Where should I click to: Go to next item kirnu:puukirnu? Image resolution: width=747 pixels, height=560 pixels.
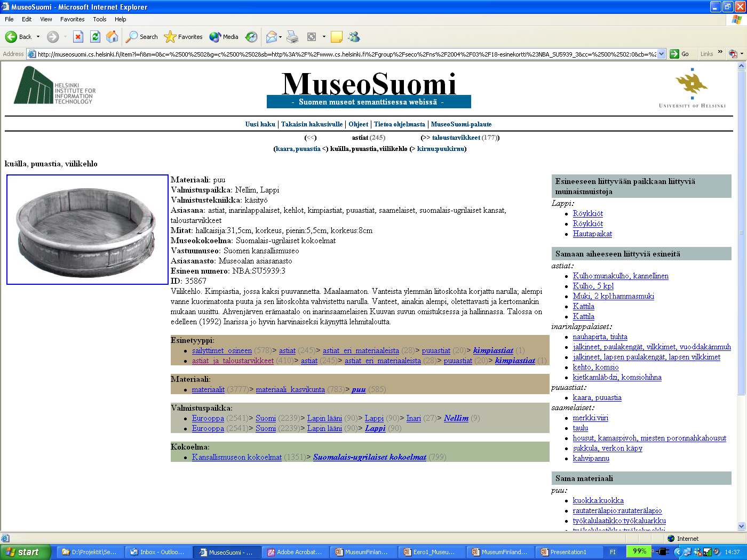(x=441, y=149)
